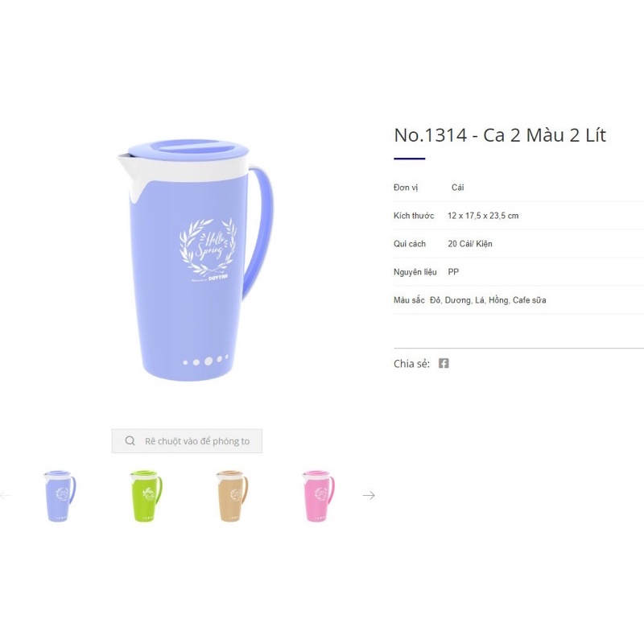The width and height of the screenshot is (644, 644).
Task: Select the blue jug thumbnail
Action: [x=60, y=496]
